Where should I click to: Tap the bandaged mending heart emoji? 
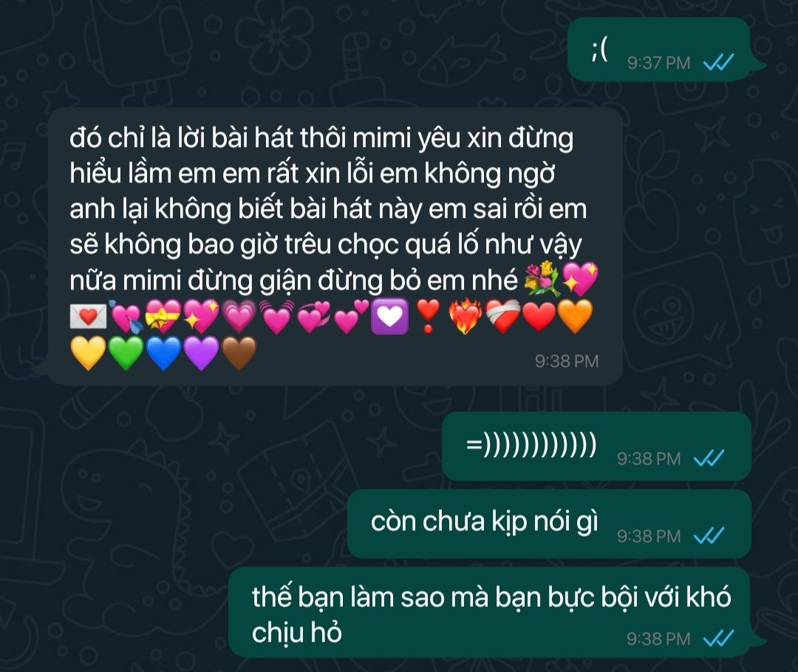pyautogui.click(x=503, y=316)
